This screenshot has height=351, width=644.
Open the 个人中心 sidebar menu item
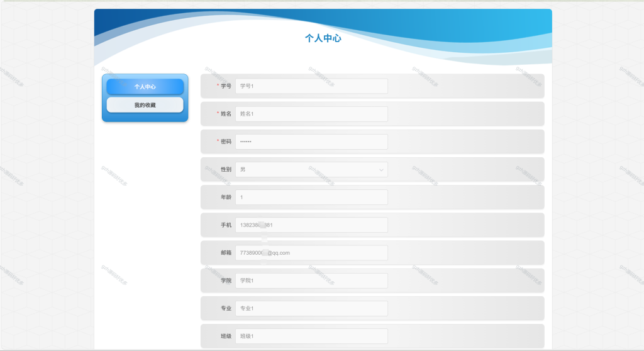(x=145, y=87)
